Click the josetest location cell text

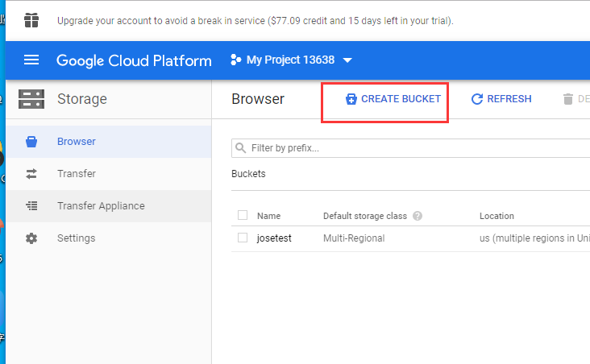click(534, 238)
